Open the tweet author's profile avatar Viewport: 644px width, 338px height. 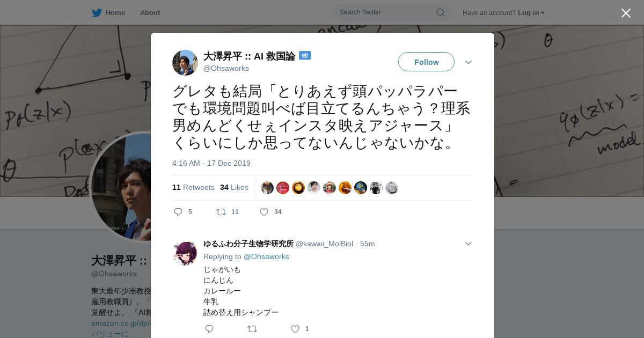point(185,63)
